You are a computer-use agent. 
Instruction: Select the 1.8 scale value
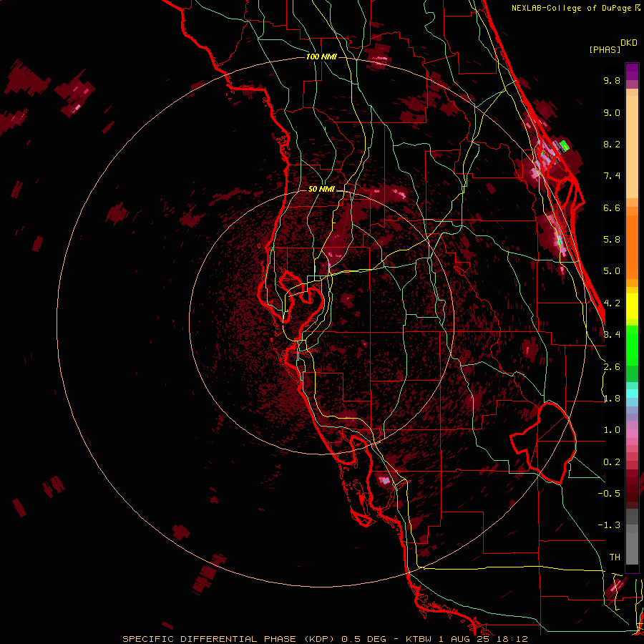(x=612, y=399)
